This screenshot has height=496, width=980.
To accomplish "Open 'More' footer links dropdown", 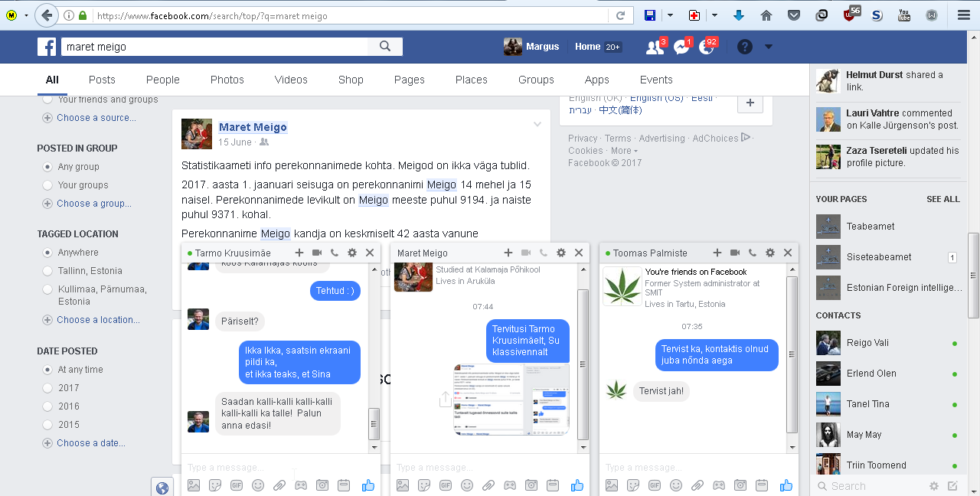I will point(624,151).
